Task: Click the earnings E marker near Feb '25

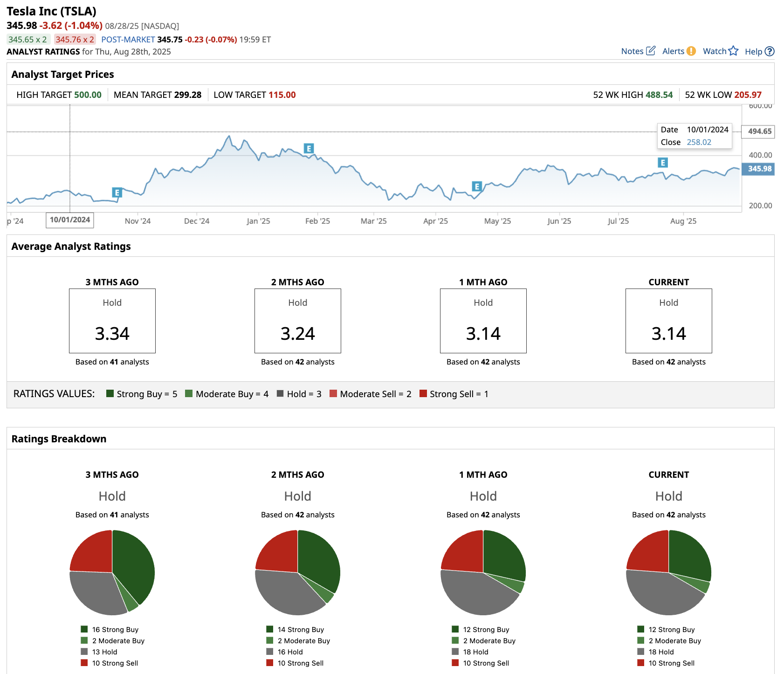Action: click(309, 149)
